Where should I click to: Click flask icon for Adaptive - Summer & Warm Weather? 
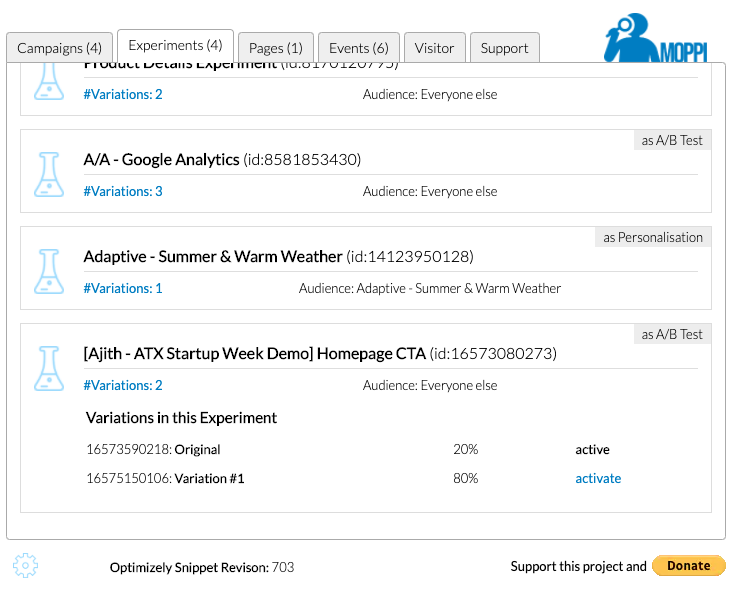[49, 271]
